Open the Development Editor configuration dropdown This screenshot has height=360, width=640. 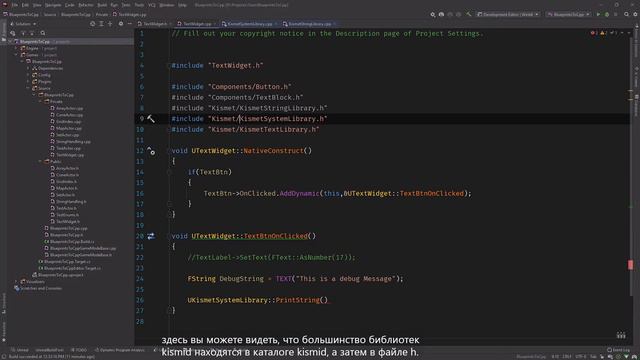pyautogui.click(x=509, y=14)
